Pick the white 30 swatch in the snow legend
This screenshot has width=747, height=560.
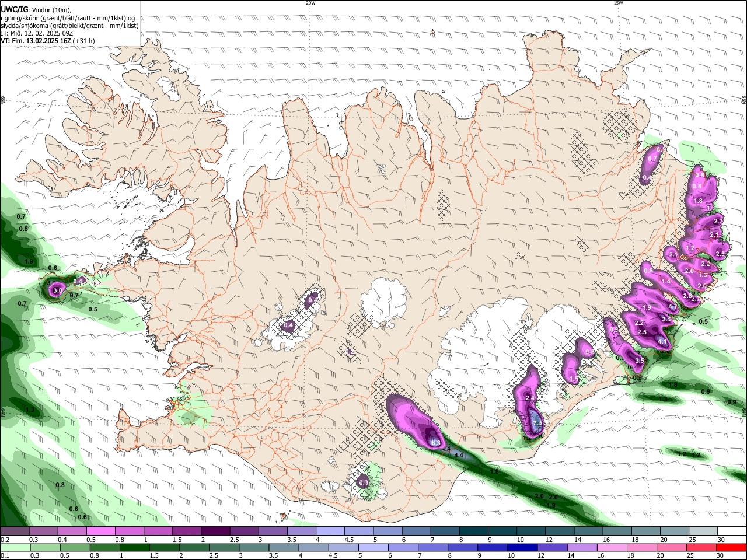click(x=732, y=531)
